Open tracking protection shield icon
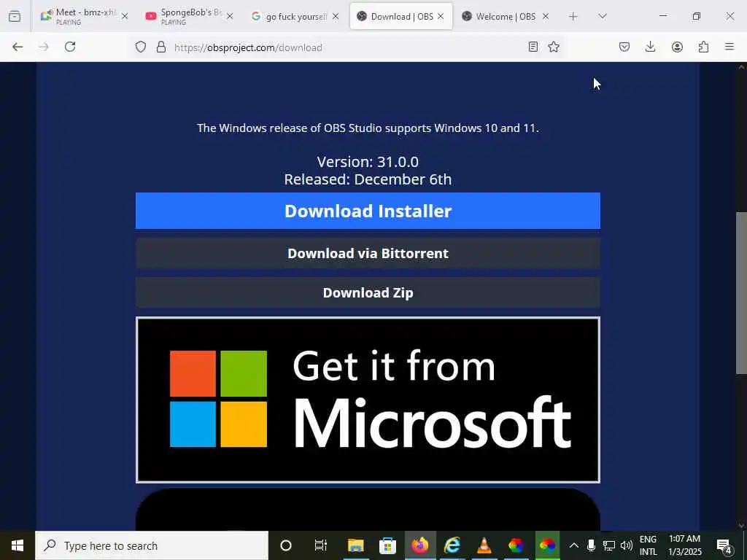This screenshot has width=747, height=560. (x=141, y=47)
